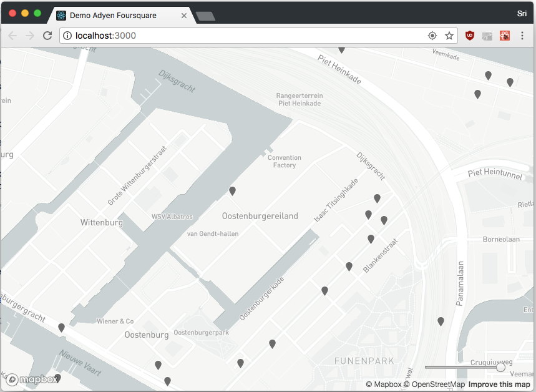Viewport: 536px width, 392px height.
Task: Open the Chrome three-dot menu
Action: [522, 36]
